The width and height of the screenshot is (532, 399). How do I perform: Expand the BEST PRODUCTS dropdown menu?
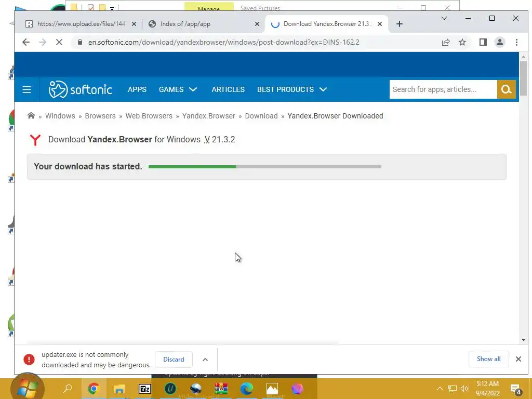pyautogui.click(x=292, y=89)
